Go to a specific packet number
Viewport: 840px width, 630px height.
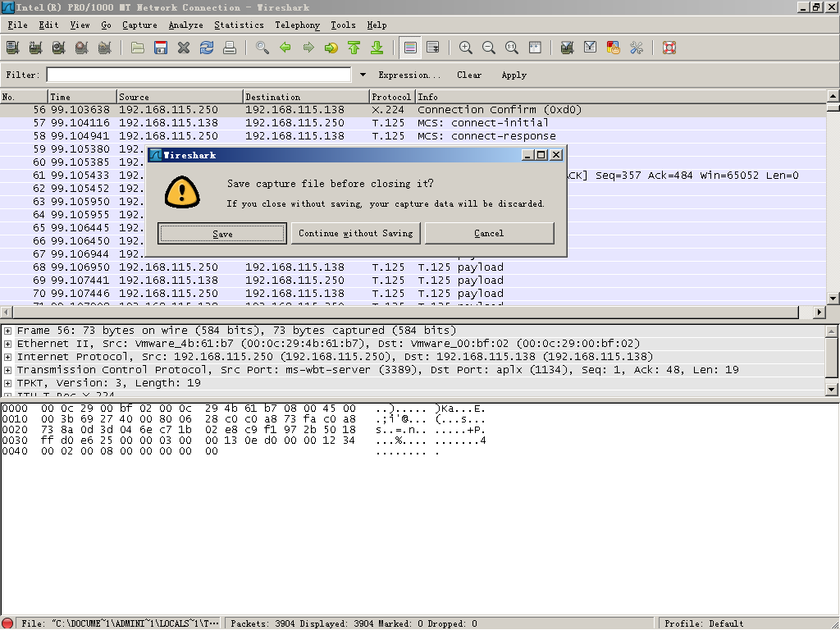331,48
